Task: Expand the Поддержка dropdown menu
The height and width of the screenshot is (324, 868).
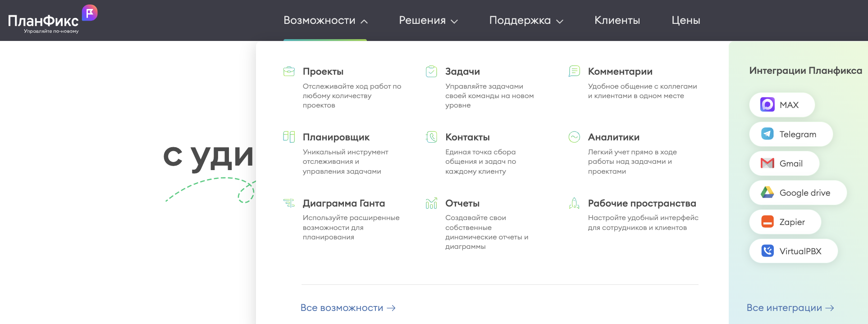Action: click(526, 21)
